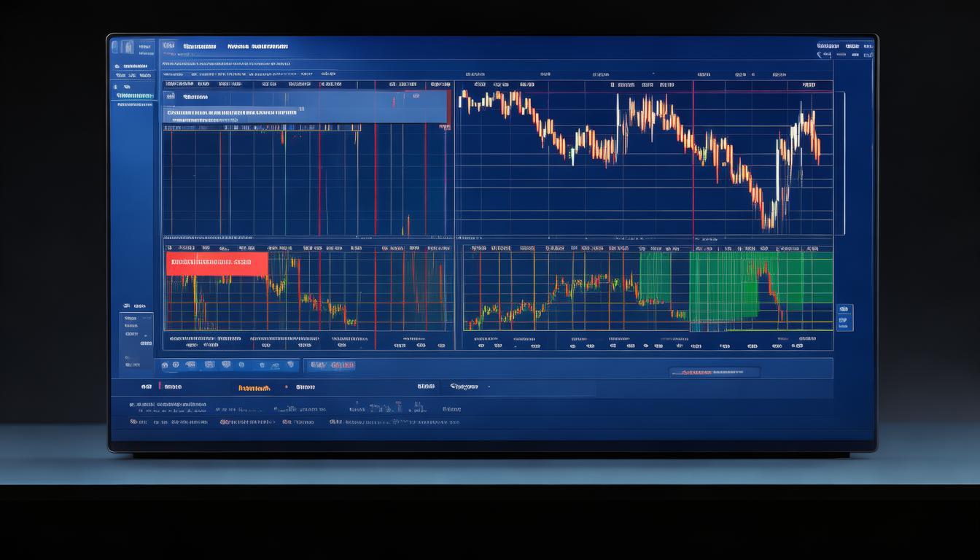
Task: Click the small blue widget right of the green chart
Action: click(844, 318)
